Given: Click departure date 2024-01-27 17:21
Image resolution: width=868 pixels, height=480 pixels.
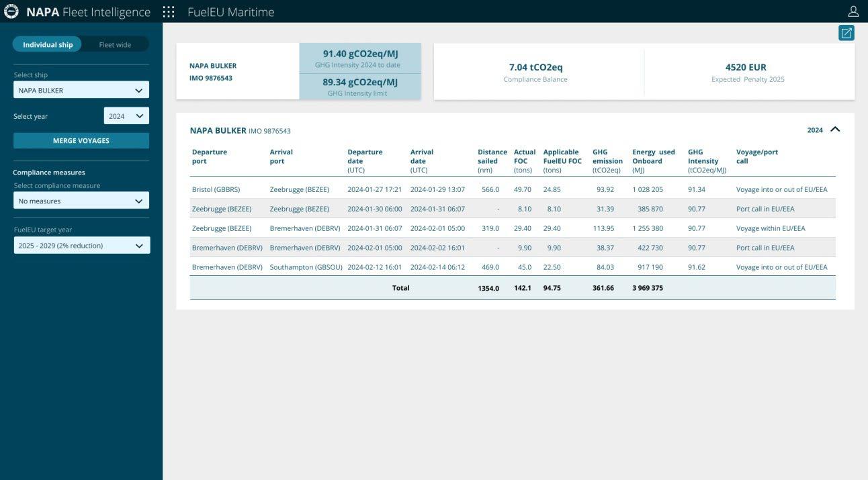Looking at the screenshot, I should point(374,189).
